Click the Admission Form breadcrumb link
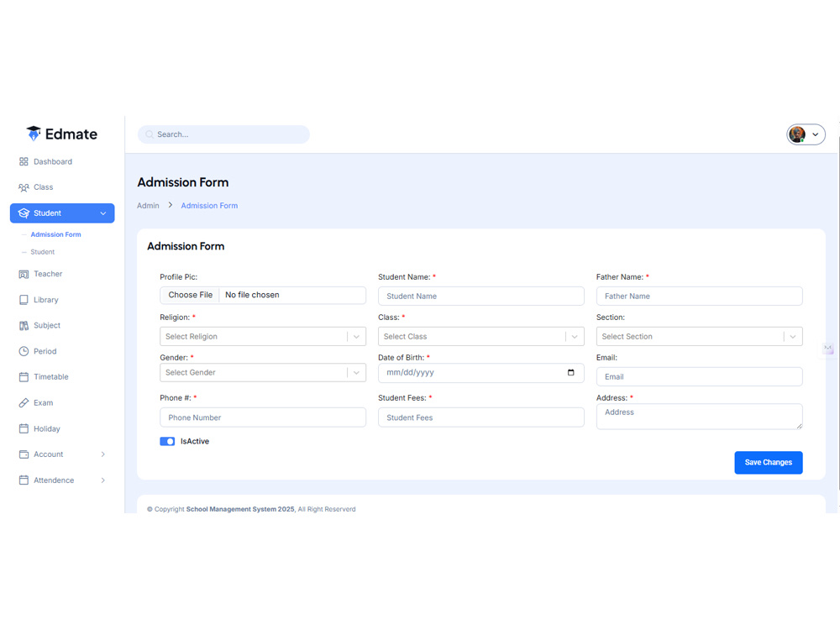The height and width of the screenshot is (630, 840). point(209,206)
